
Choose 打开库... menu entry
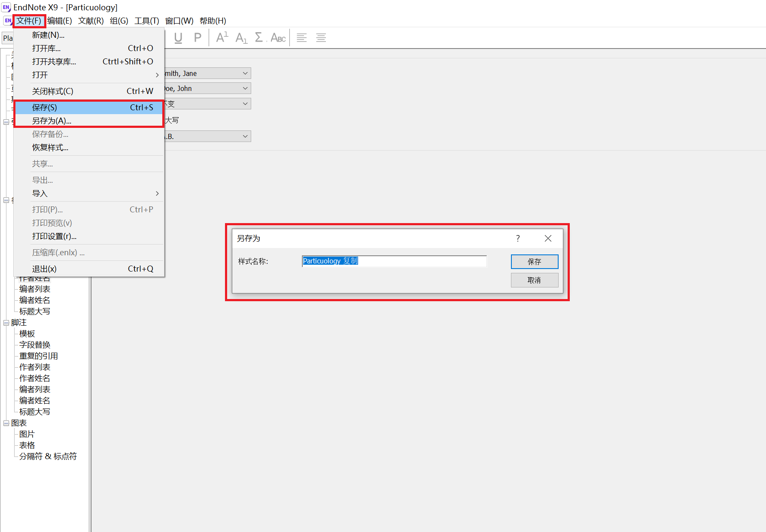(89, 48)
